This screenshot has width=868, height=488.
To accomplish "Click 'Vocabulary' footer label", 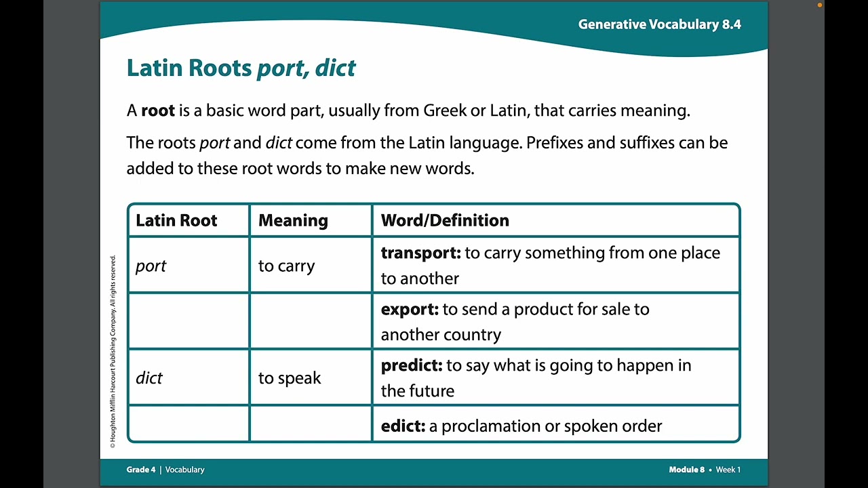I will pyautogui.click(x=184, y=470).
